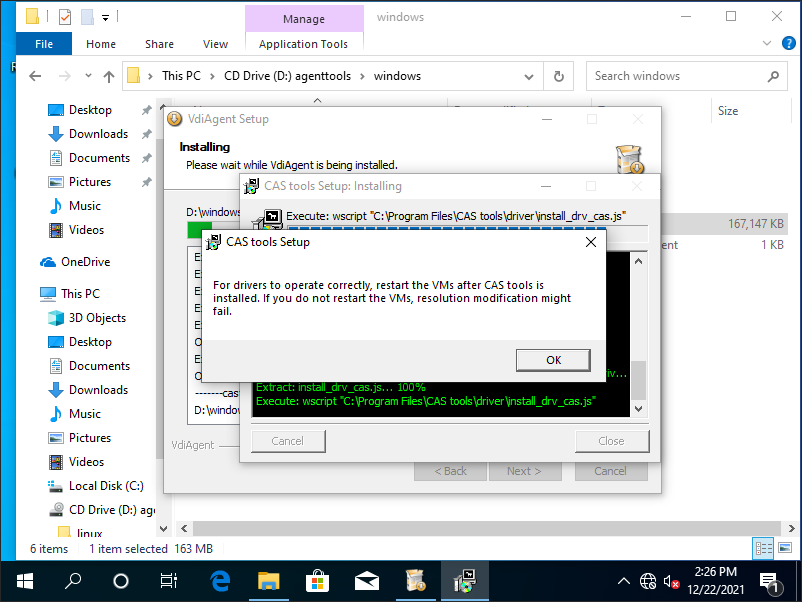The width and height of the screenshot is (802, 602).
Task: Select CD Drive (D:) in navigation pane
Action: pos(112,509)
